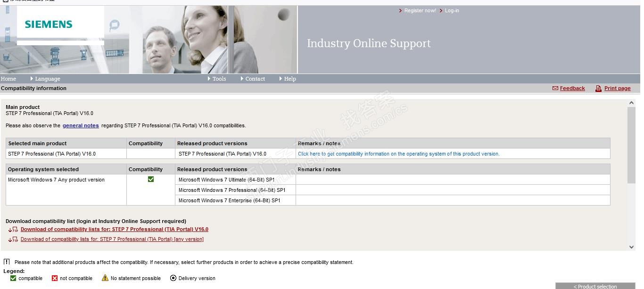
Task: Click the Print page printer icon
Action: pyautogui.click(x=598, y=88)
